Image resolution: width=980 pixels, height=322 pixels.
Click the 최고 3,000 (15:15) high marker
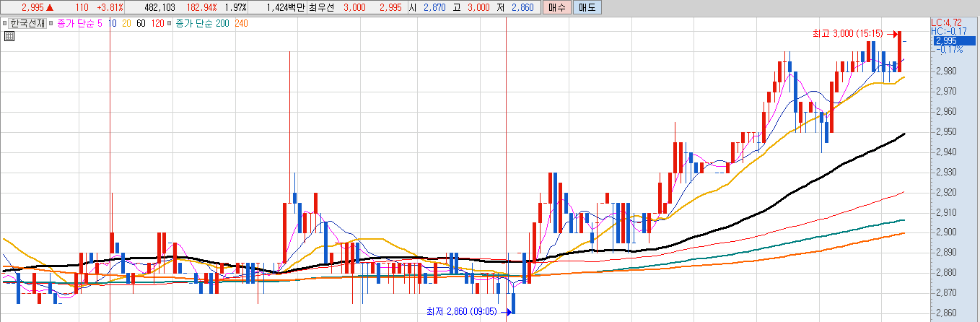point(848,34)
